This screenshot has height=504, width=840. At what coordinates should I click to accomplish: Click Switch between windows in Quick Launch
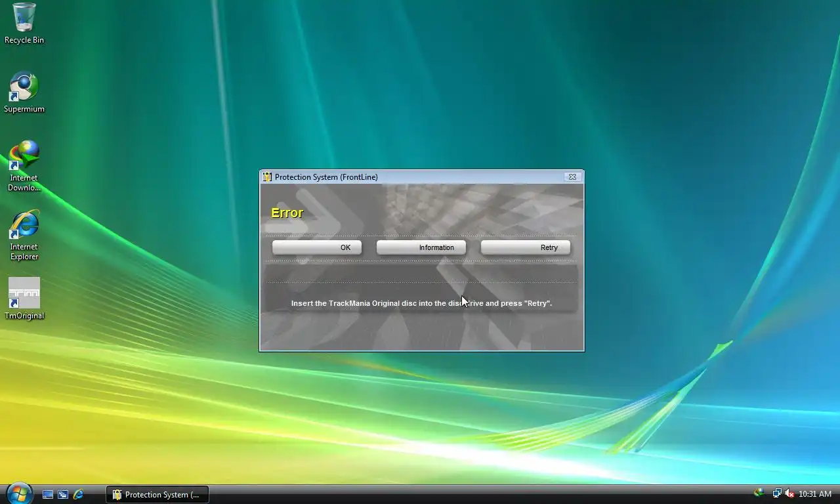63,494
